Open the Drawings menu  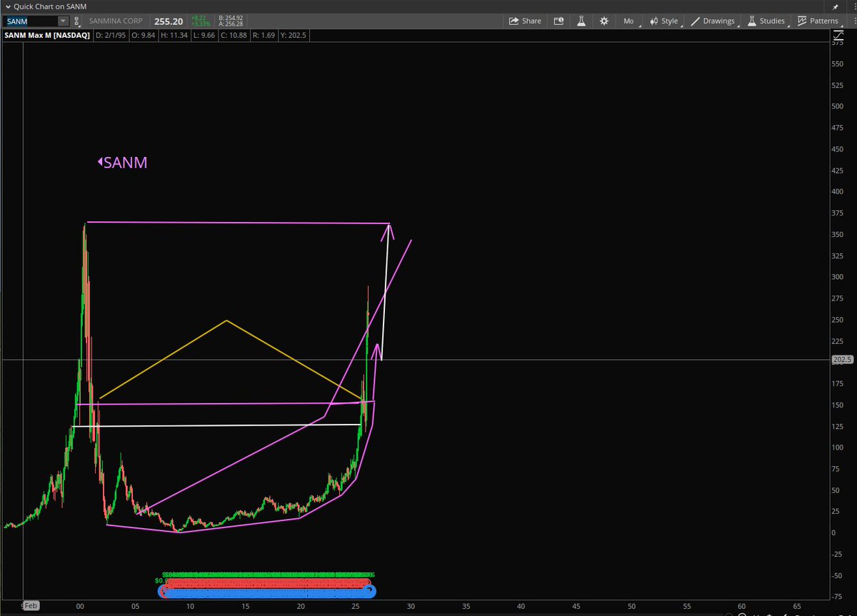tap(713, 21)
